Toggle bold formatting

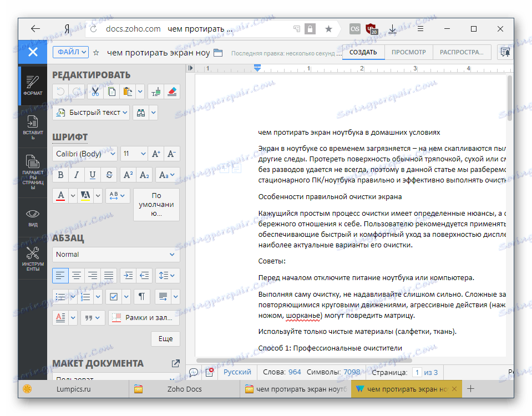[60, 175]
